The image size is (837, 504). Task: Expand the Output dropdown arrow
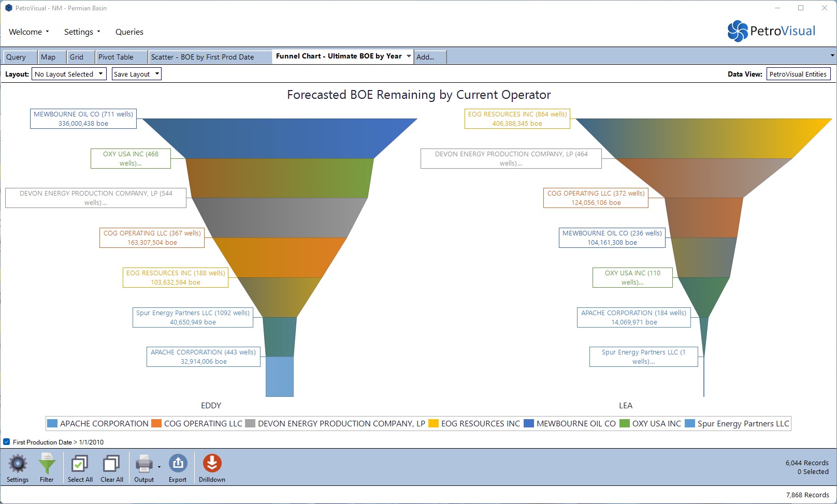[159, 467]
